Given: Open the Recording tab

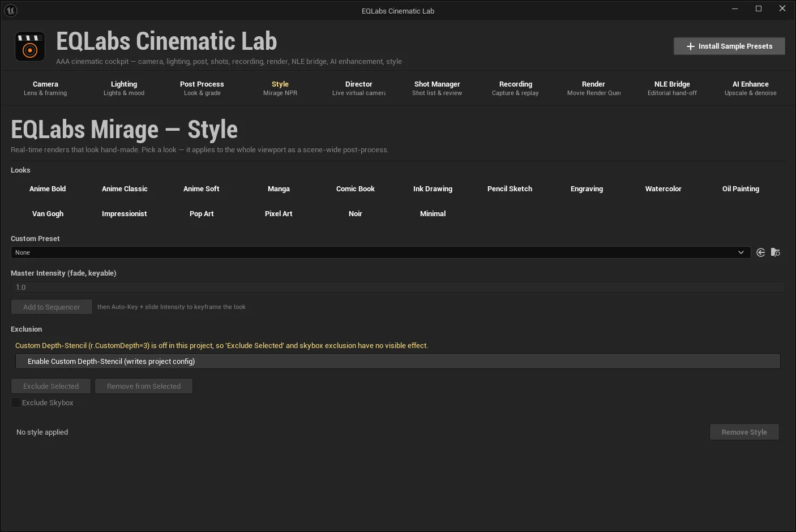Looking at the screenshot, I should coord(515,88).
